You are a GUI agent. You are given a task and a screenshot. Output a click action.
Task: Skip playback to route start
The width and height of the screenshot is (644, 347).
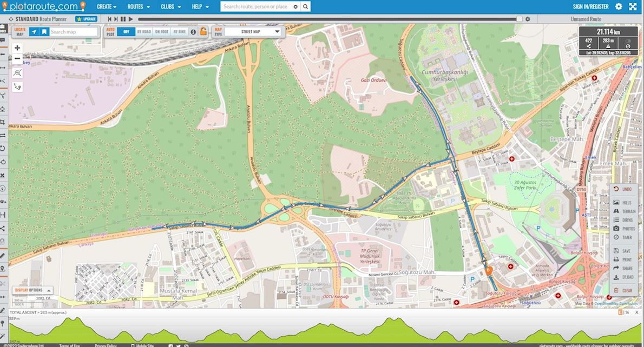109,19
